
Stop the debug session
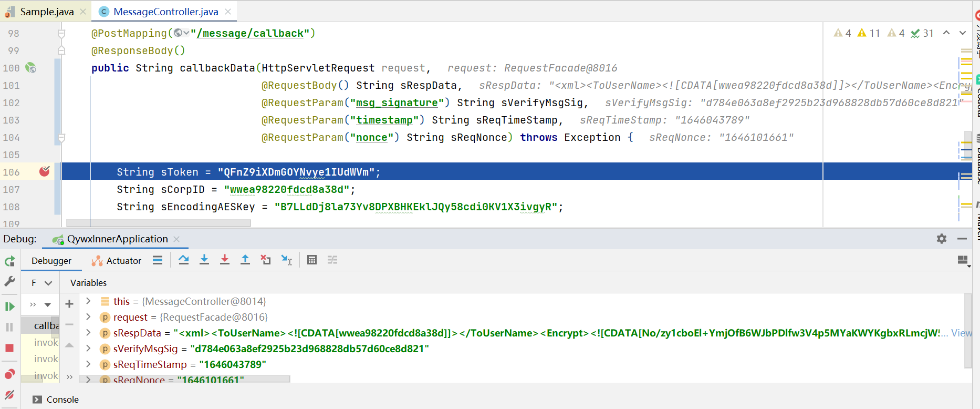point(9,348)
